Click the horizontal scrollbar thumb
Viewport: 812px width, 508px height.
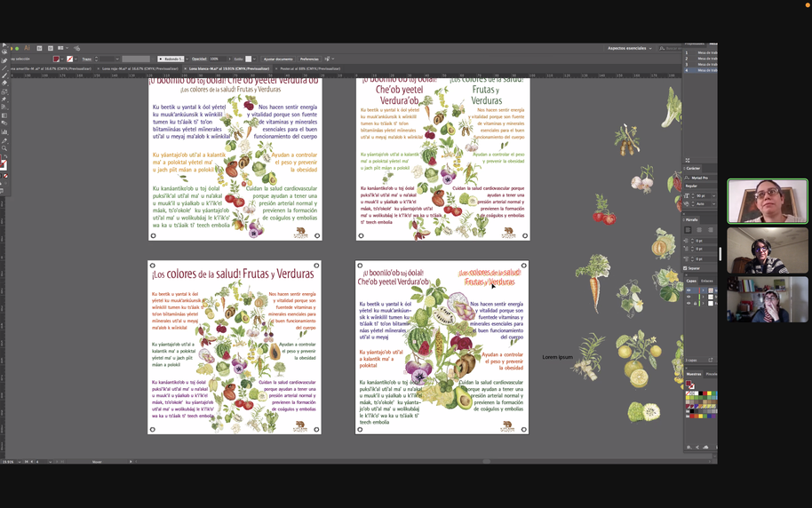click(x=486, y=461)
